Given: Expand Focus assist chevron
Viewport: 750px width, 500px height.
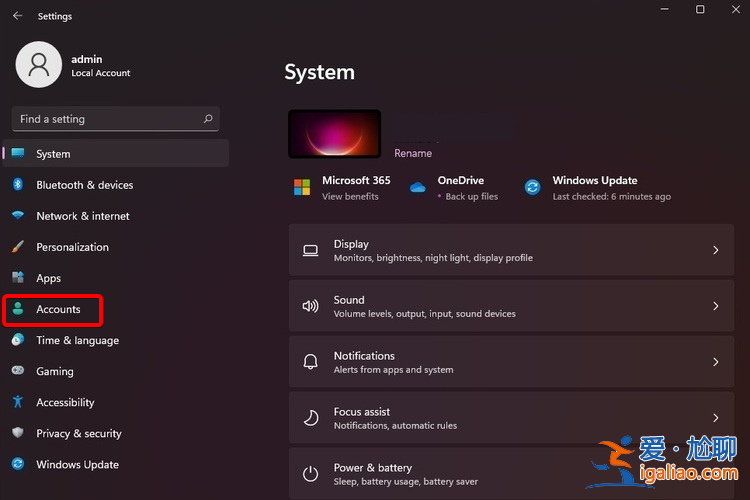Looking at the screenshot, I should pyautogui.click(x=716, y=418).
